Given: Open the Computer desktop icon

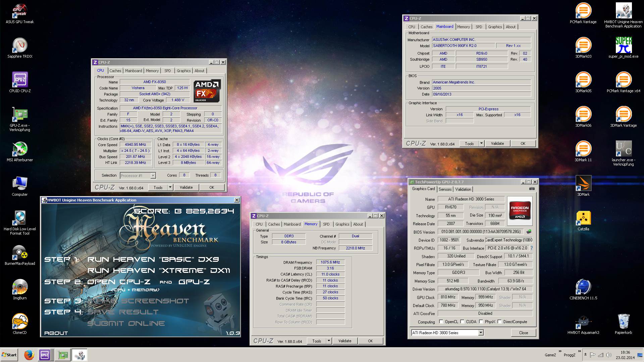Looking at the screenshot, I should [20, 186].
